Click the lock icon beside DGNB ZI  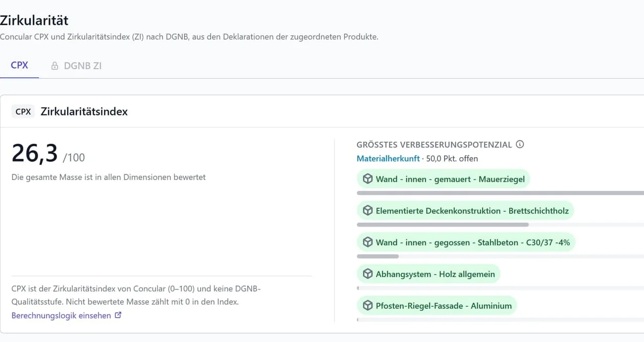[54, 66]
